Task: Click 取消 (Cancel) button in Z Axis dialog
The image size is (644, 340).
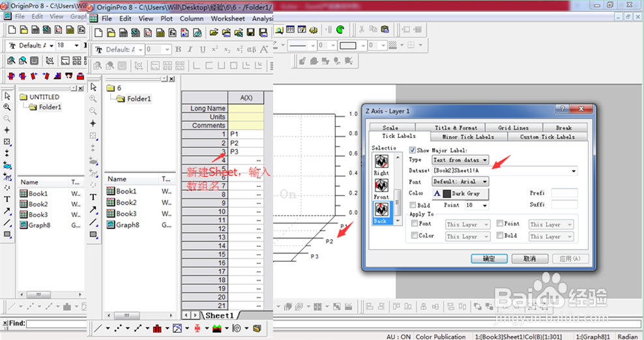Action: (529, 259)
